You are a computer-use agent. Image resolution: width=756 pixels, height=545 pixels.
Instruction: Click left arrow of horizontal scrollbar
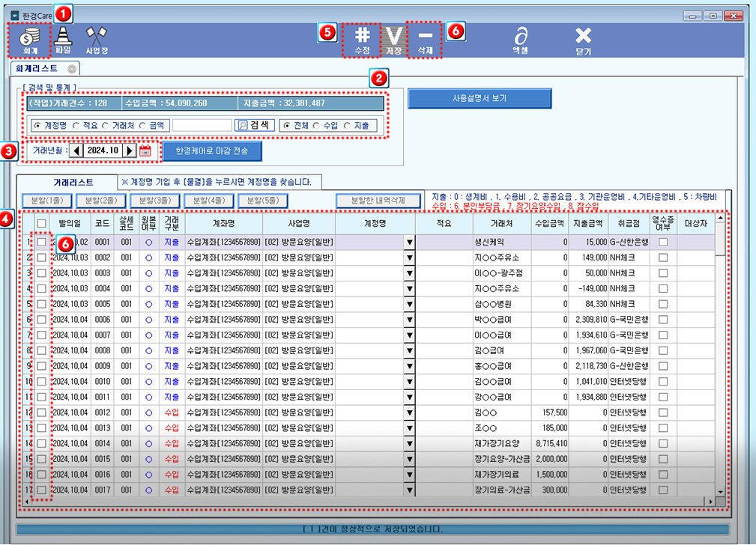pyautogui.click(x=26, y=502)
